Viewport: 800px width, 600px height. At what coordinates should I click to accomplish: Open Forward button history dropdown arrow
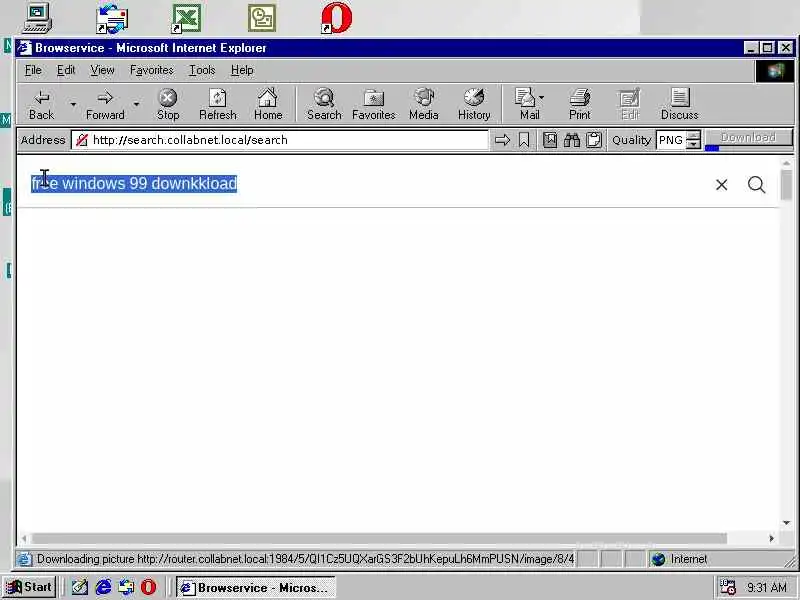coord(136,104)
